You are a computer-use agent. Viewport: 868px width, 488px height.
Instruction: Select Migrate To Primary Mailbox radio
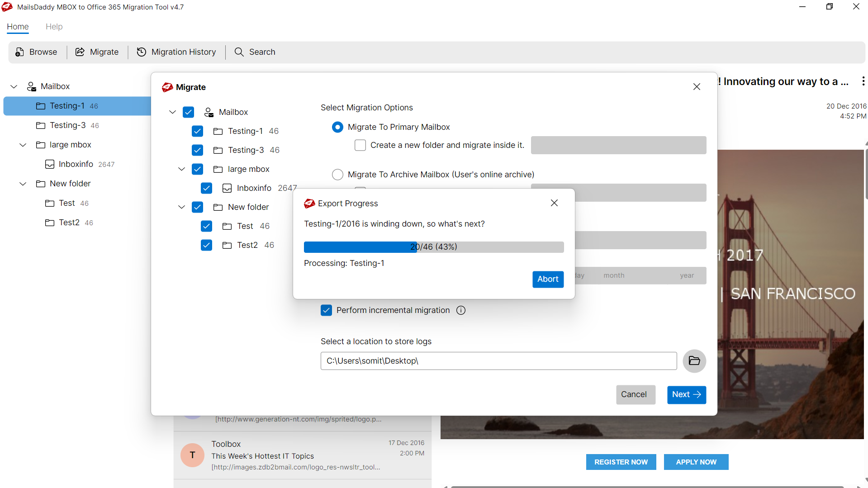pyautogui.click(x=338, y=127)
